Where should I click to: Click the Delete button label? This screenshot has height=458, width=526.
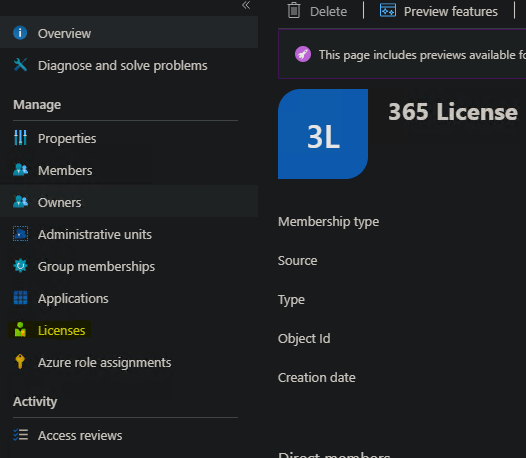pos(328,11)
